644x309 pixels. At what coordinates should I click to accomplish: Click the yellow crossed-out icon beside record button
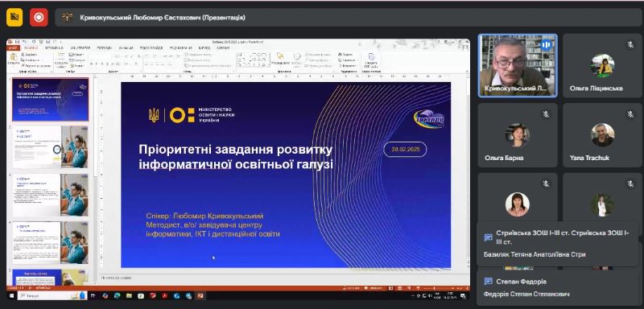click(x=14, y=17)
